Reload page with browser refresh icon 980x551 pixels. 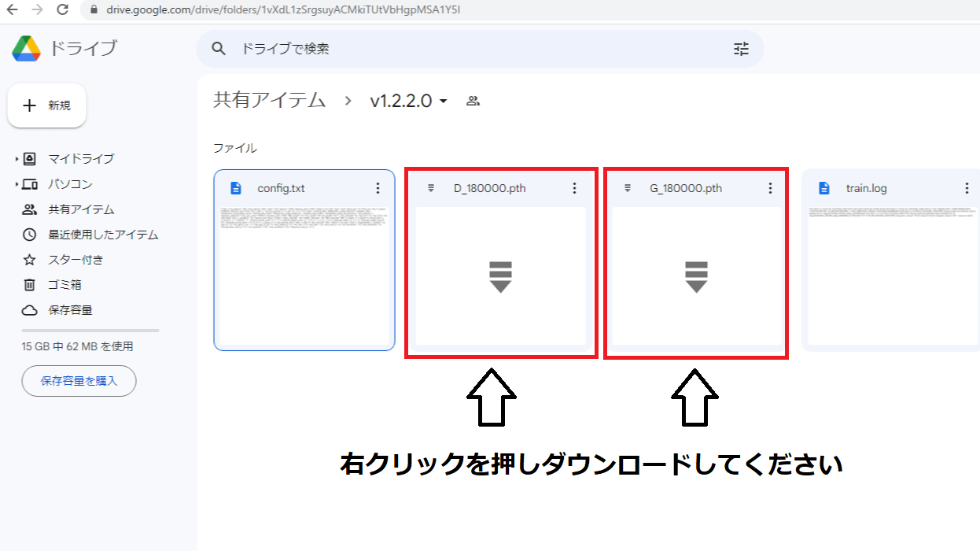coord(62,10)
